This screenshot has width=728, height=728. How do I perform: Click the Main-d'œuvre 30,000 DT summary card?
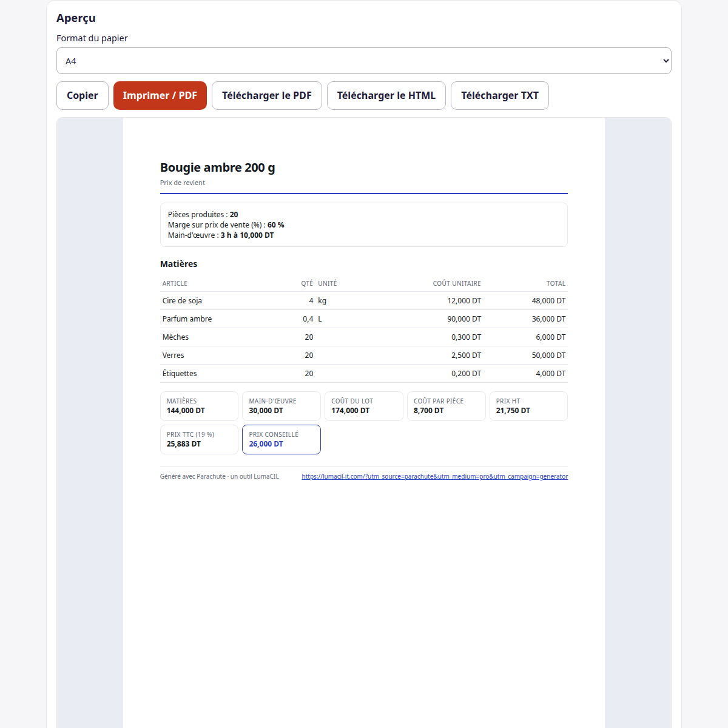pyautogui.click(x=281, y=406)
